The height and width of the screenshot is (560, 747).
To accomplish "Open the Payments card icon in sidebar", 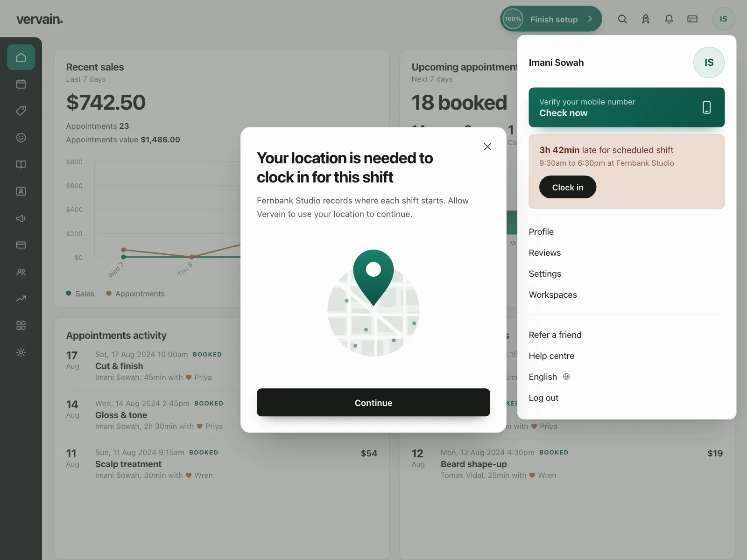I will [x=21, y=245].
